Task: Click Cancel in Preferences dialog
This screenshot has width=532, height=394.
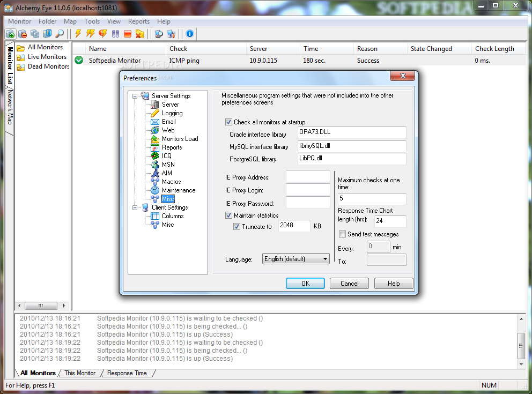Action: [x=349, y=284]
